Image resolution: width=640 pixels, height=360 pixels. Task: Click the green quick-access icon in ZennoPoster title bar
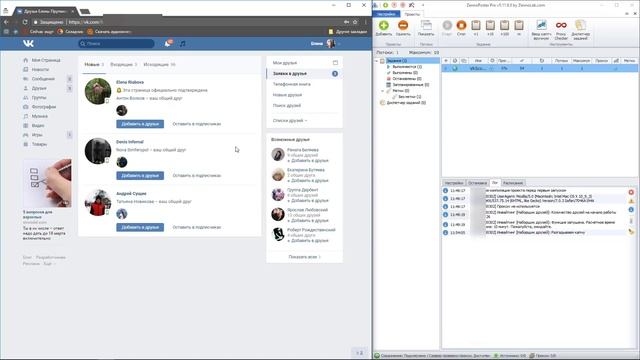click(x=385, y=5)
